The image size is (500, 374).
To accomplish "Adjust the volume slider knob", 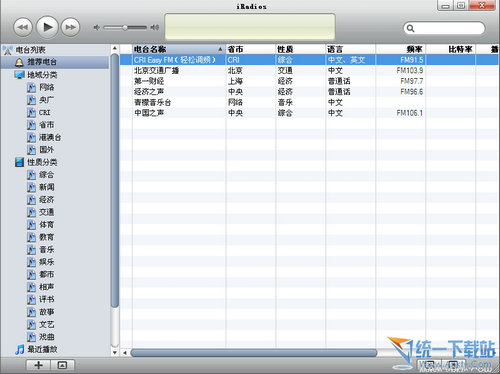I will [125, 27].
